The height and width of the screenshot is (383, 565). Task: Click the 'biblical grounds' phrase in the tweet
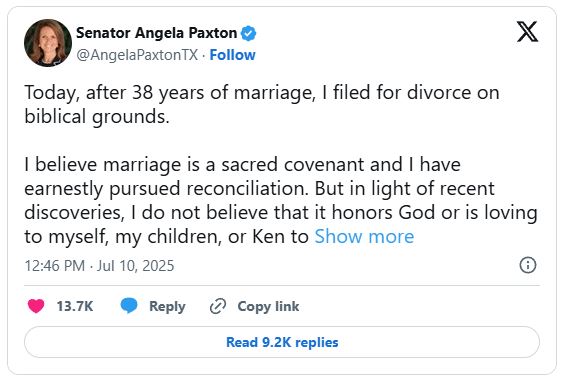97,117
